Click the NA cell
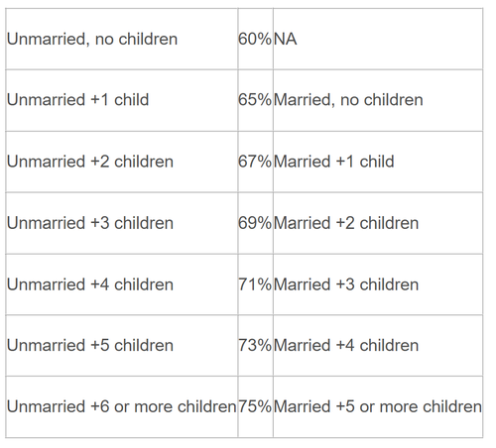 click(x=378, y=39)
